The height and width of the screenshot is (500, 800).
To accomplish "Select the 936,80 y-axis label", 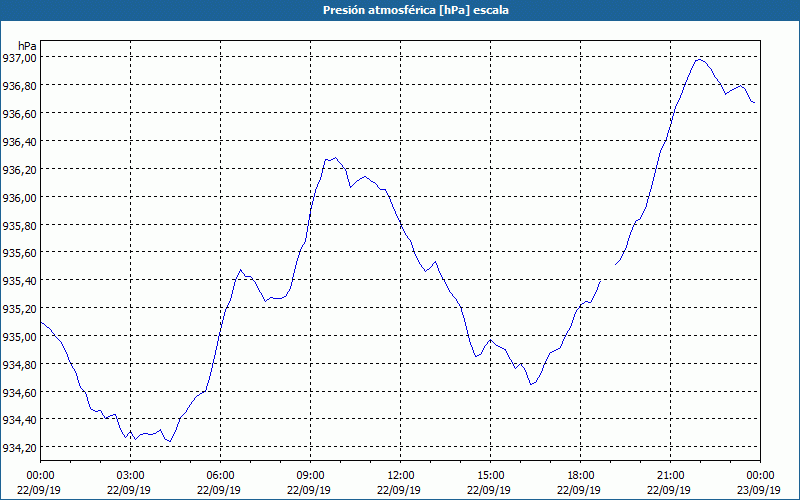I will [20, 86].
